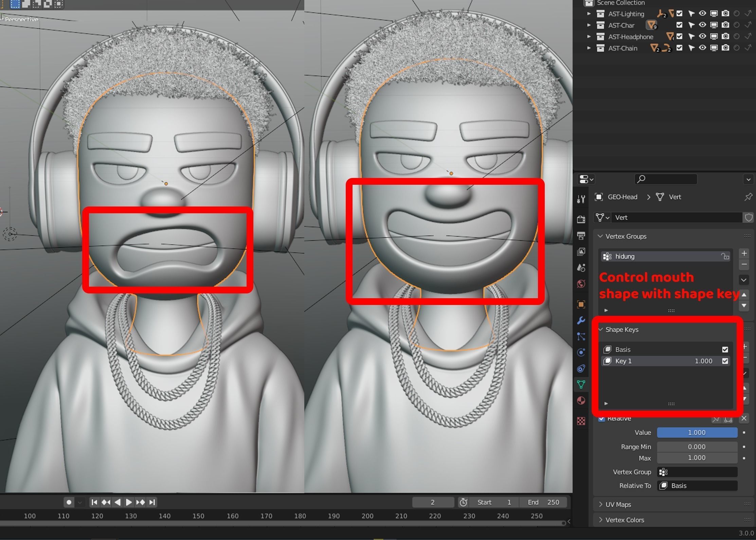This screenshot has width=756, height=540.
Task: Click the Play animation button
Action: click(x=129, y=502)
